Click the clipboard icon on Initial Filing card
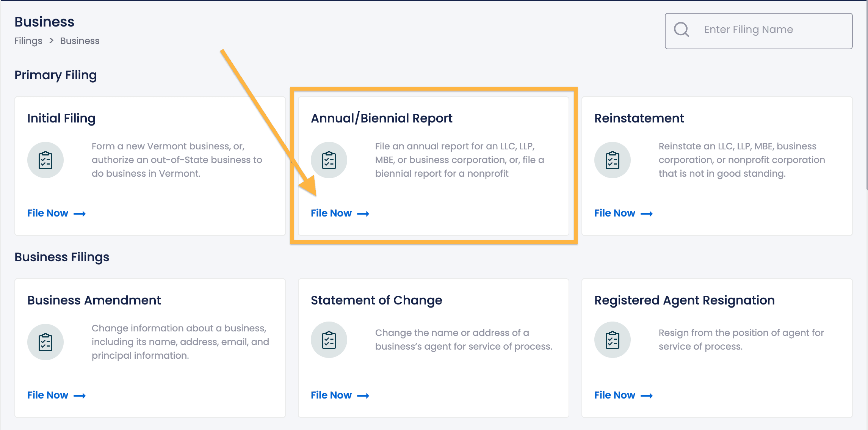 click(45, 160)
